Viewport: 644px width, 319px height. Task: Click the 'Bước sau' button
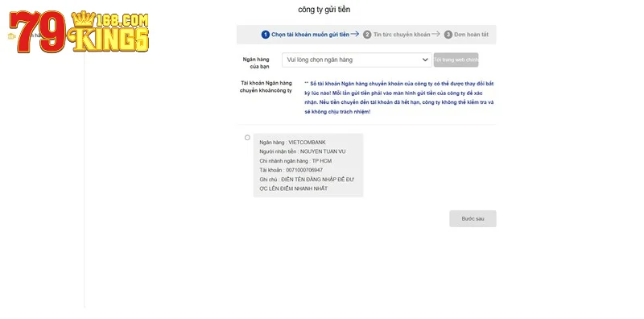473,218
